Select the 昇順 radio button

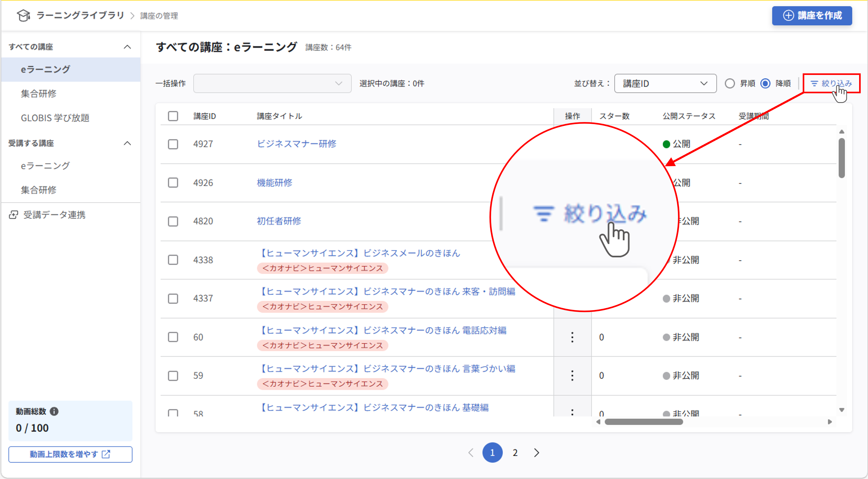click(x=730, y=83)
